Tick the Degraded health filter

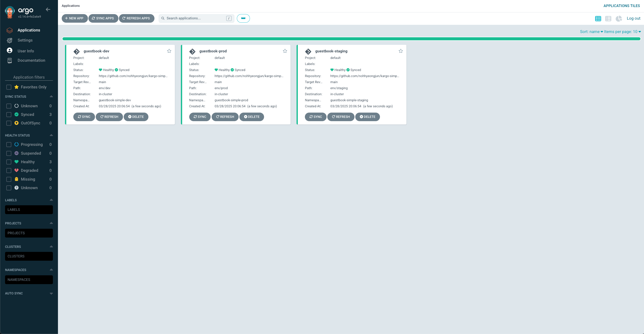[x=9, y=171]
